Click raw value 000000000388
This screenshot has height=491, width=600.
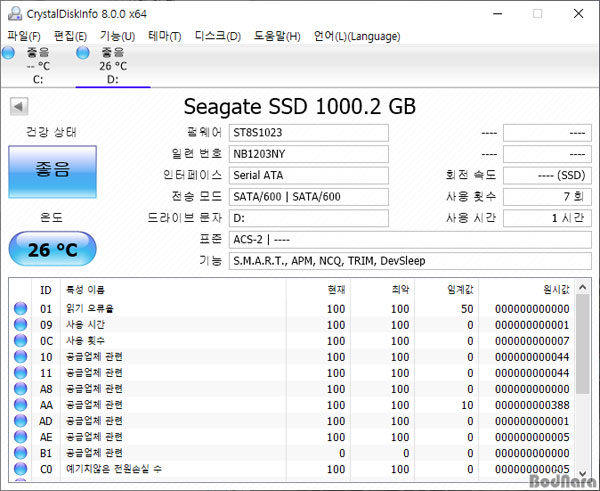point(532,405)
